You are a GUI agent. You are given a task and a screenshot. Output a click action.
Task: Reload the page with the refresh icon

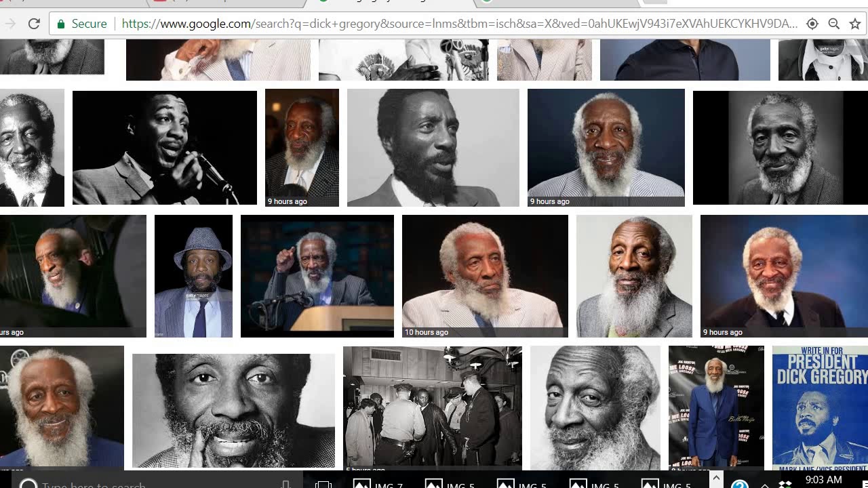tap(34, 24)
